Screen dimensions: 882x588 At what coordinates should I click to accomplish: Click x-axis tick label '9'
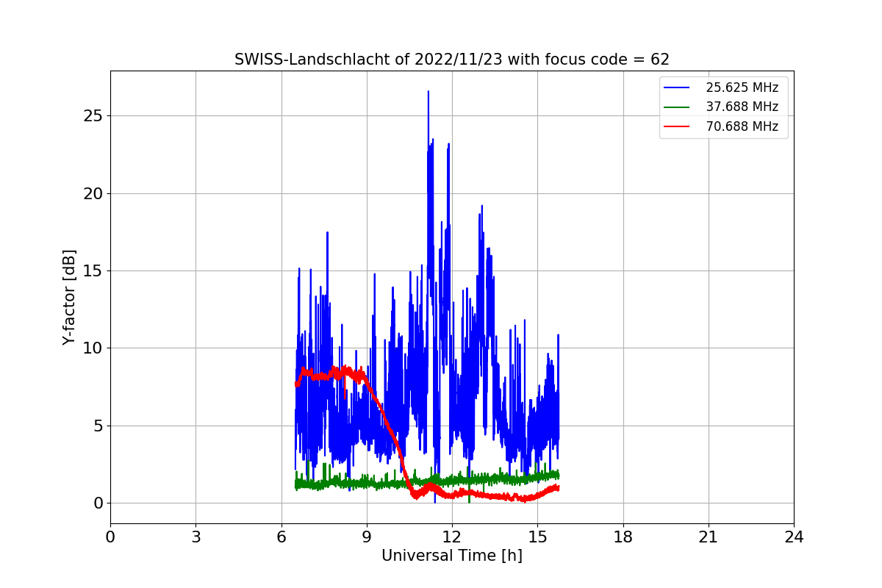[x=367, y=537]
